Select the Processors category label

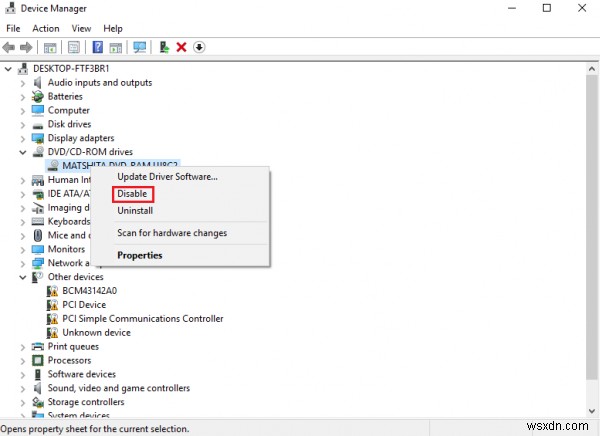pyautogui.click(x=69, y=361)
